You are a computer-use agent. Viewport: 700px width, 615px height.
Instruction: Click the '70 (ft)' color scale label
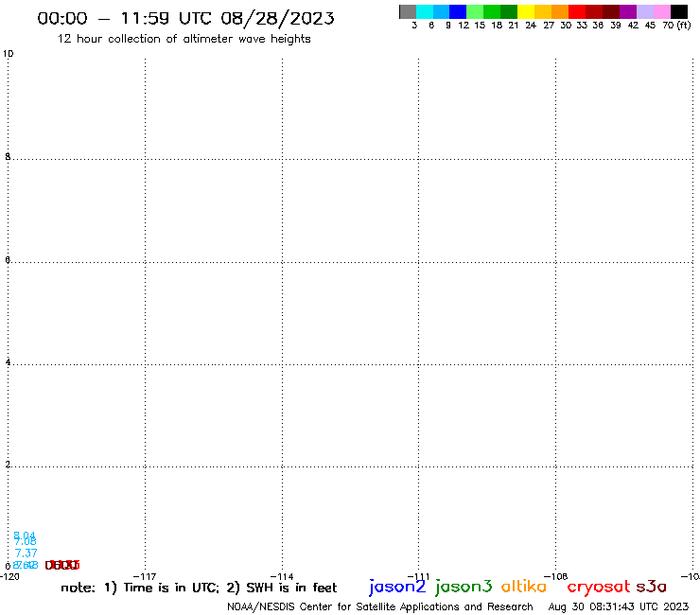click(x=676, y=26)
